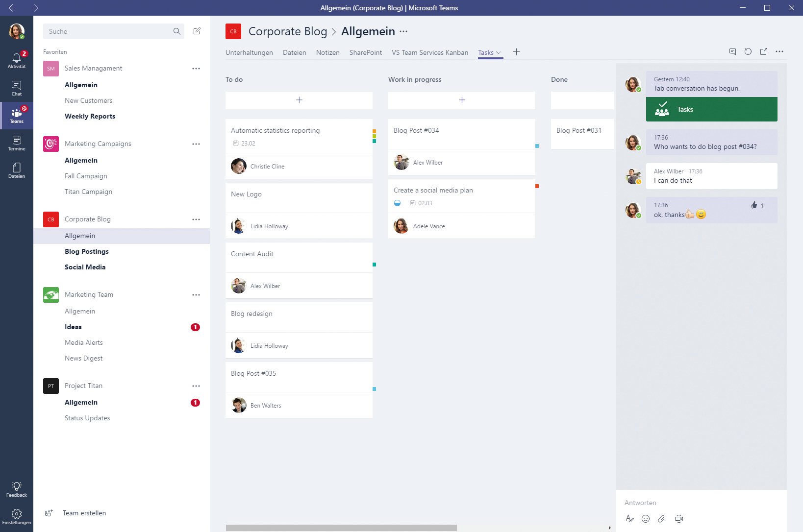Open the emoji picker in the reply box

pyautogui.click(x=646, y=519)
